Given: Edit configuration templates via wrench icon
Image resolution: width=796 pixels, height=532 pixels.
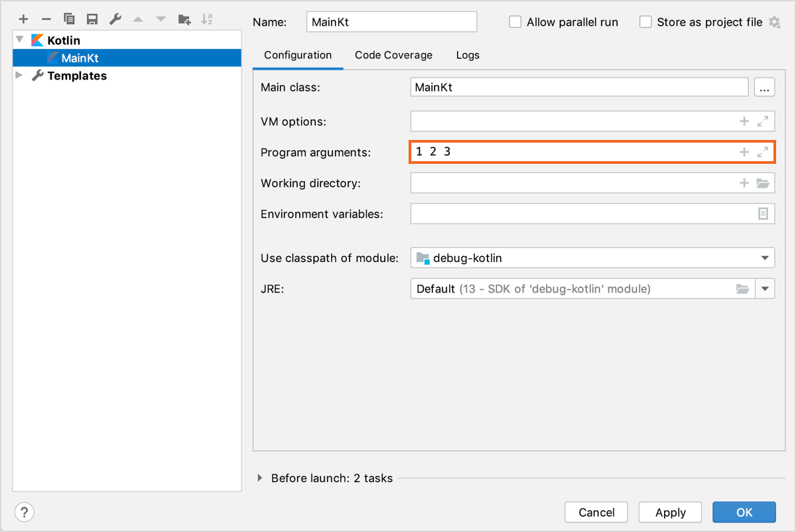Looking at the screenshot, I should pos(114,19).
